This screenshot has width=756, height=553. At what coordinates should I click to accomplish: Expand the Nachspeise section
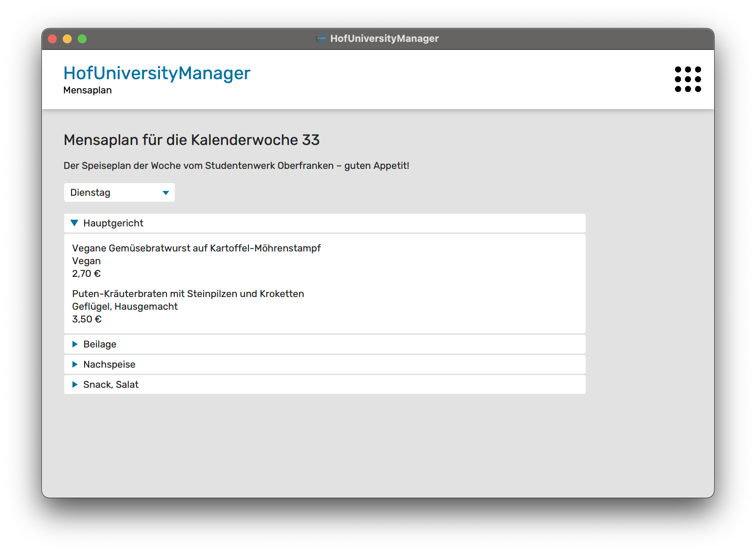pyautogui.click(x=325, y=364)
